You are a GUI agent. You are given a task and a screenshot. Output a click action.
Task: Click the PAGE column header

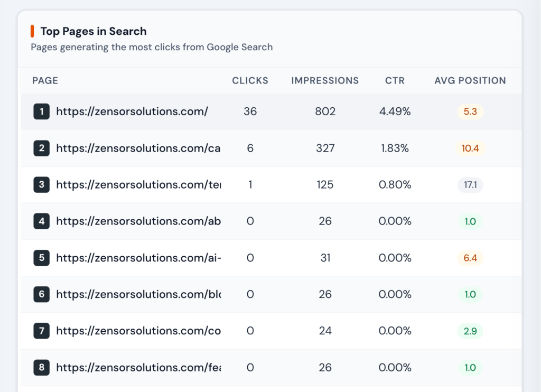click(45, 80)
